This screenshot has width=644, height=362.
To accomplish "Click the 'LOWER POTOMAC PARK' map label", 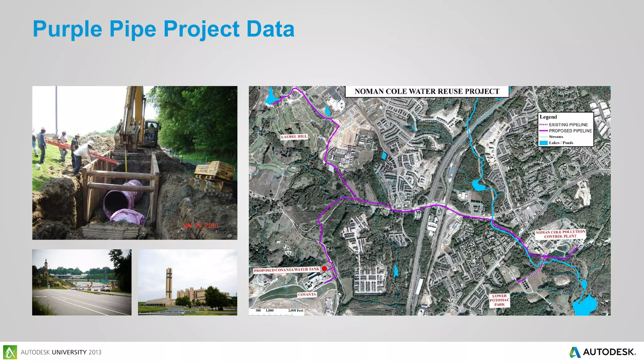I will (x=499, y=300).
